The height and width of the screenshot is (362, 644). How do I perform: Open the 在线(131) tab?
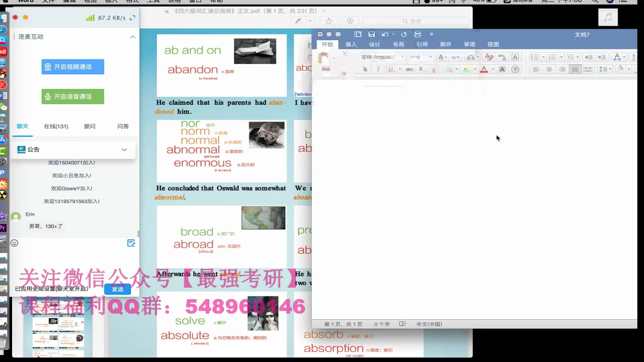click(56, 126)
